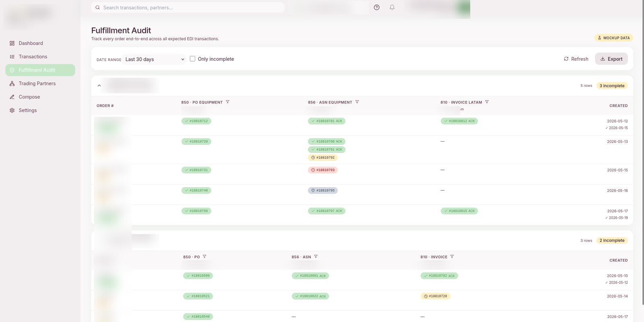Image resolution: width=644 pixels, height=322 pixels.
Task: Click the filter icon beside 850 PO Equipment
Action: tap(228, 102)
